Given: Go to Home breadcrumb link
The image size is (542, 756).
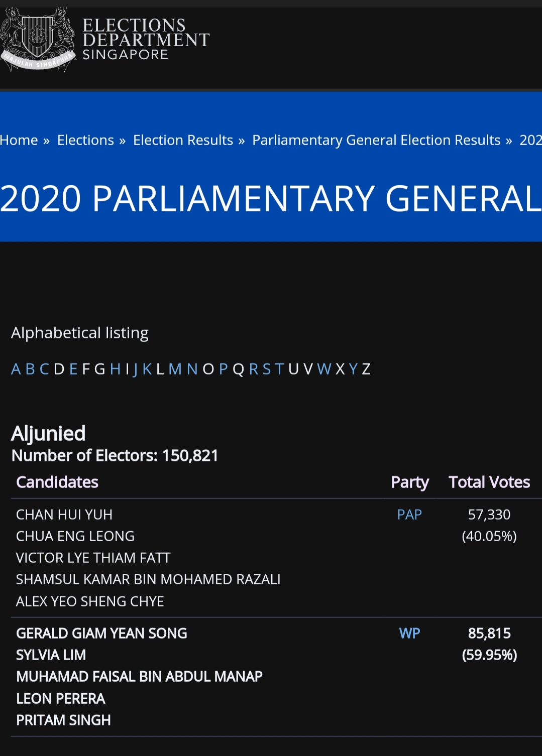Looking at the screenshot, I should 19,140.
